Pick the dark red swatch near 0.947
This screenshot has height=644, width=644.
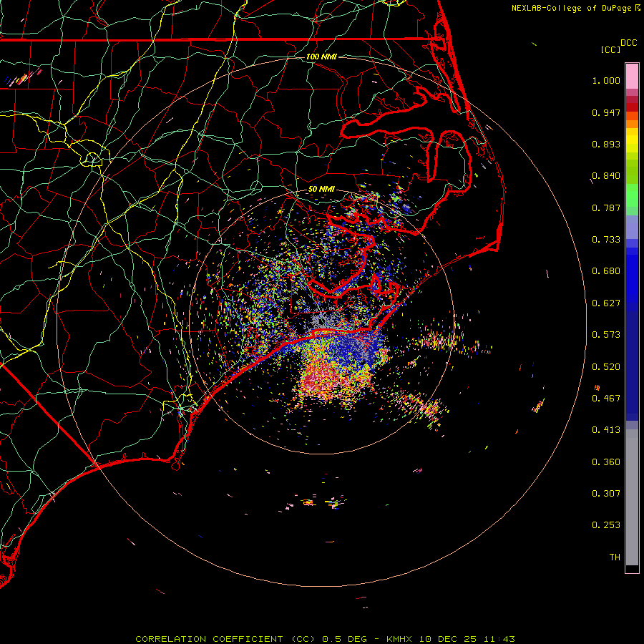[632, 107]
